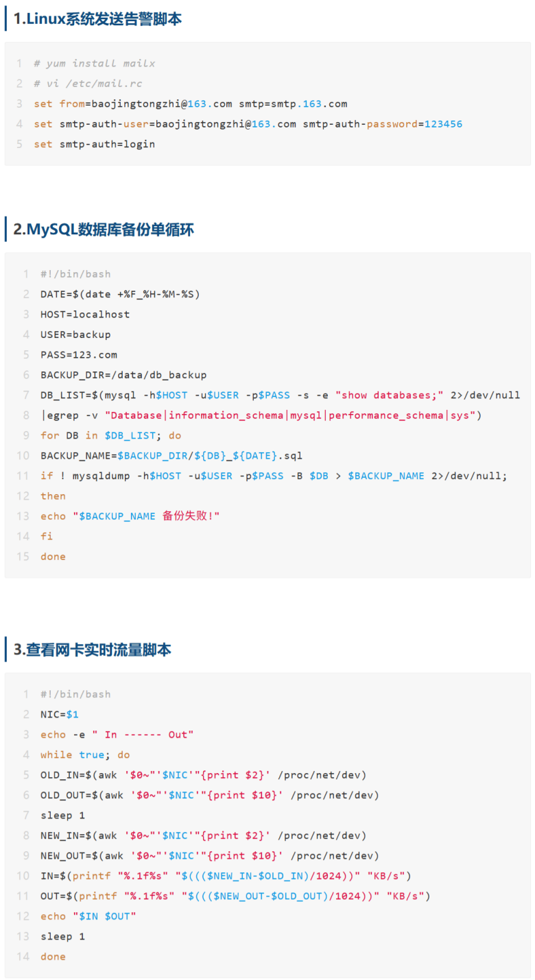535x980 pixels.
Task: Click the heading "2.MySQL数据库备份单循环"
Action: [104, 230]
